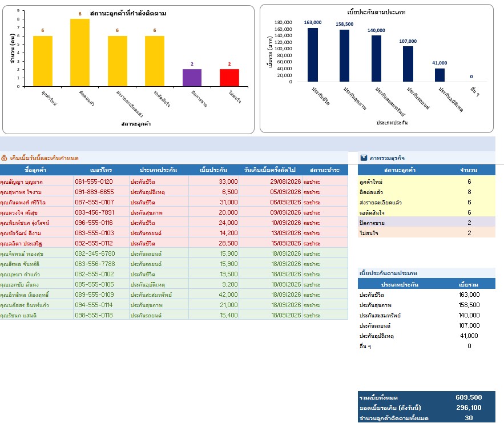The image size is (504, 423).
Task: Select customer cell คุณสุพาพร ใจงาม
Action: [x=37, y=192]
